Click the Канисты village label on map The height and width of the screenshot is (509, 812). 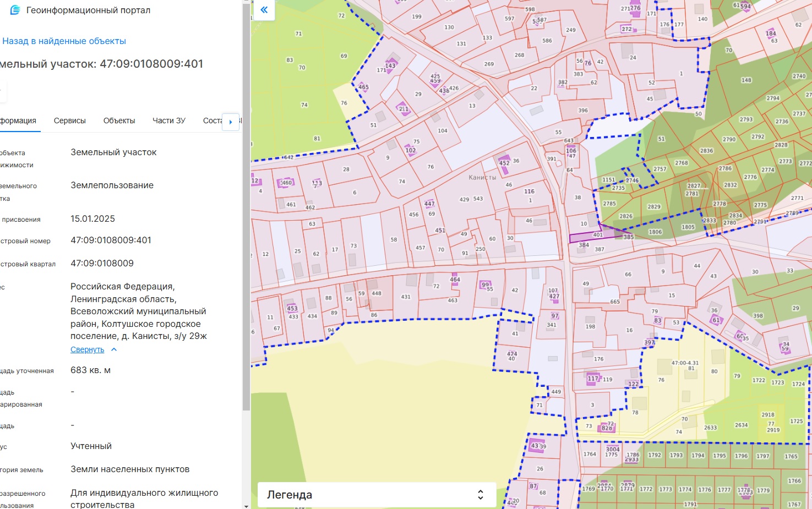[x=482, y=177]
